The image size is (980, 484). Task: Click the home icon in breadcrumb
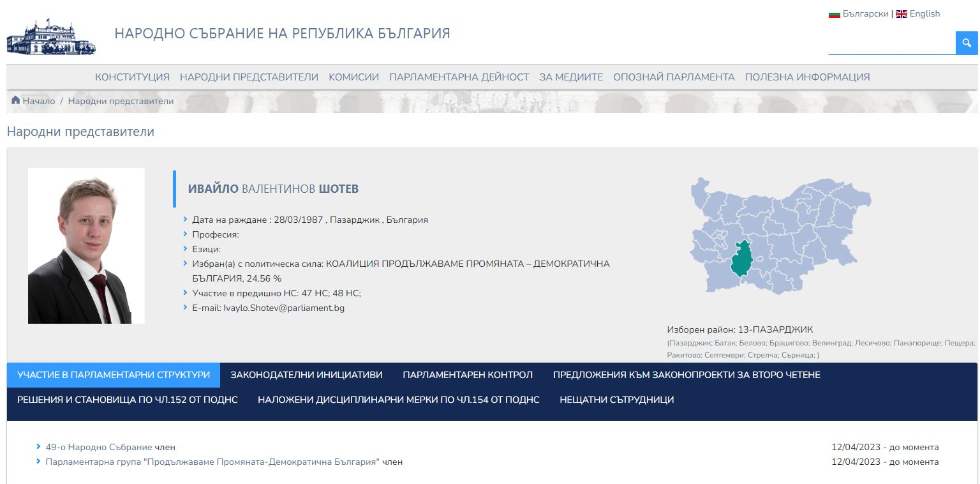[x=16, y=100]
